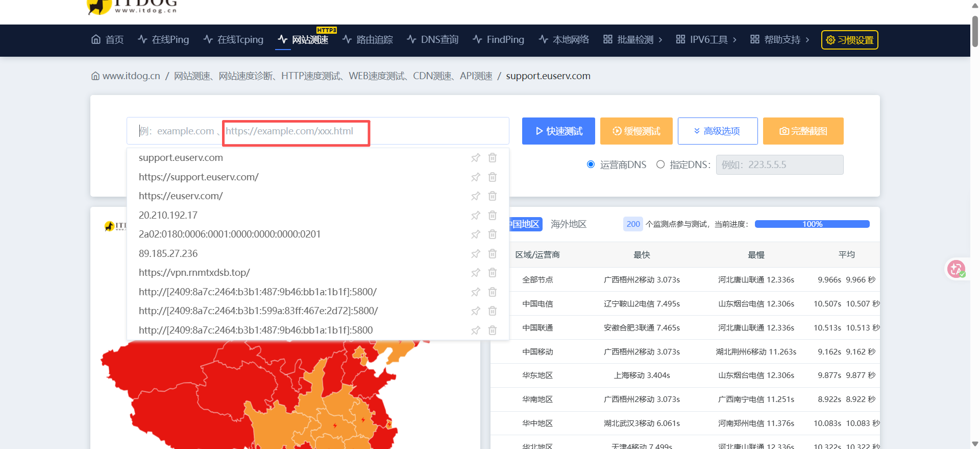Screen dimensions: 980x449
Task: Pin the https://euserv.com/ history entry
Action: click(x=476, y=196)
